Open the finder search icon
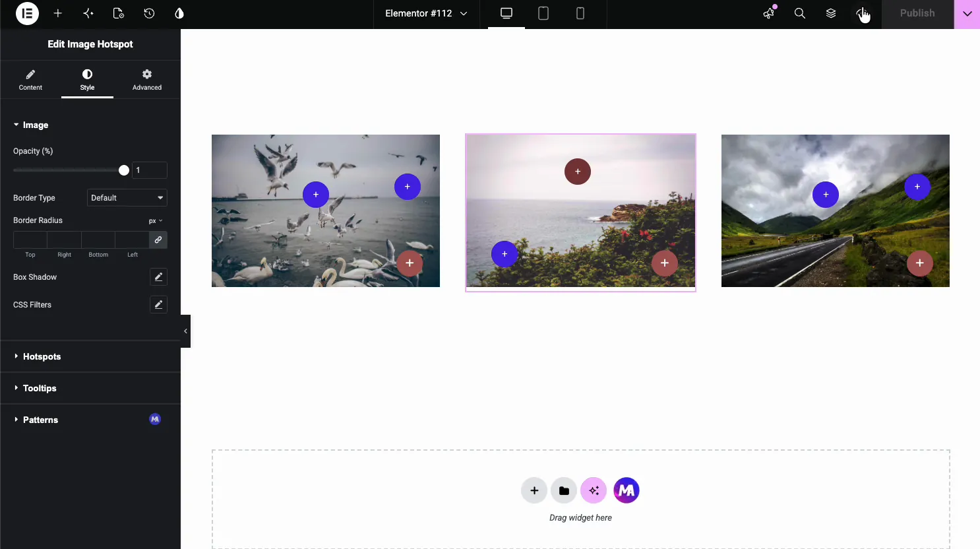980x549 pixels. [x=800, y=13]
